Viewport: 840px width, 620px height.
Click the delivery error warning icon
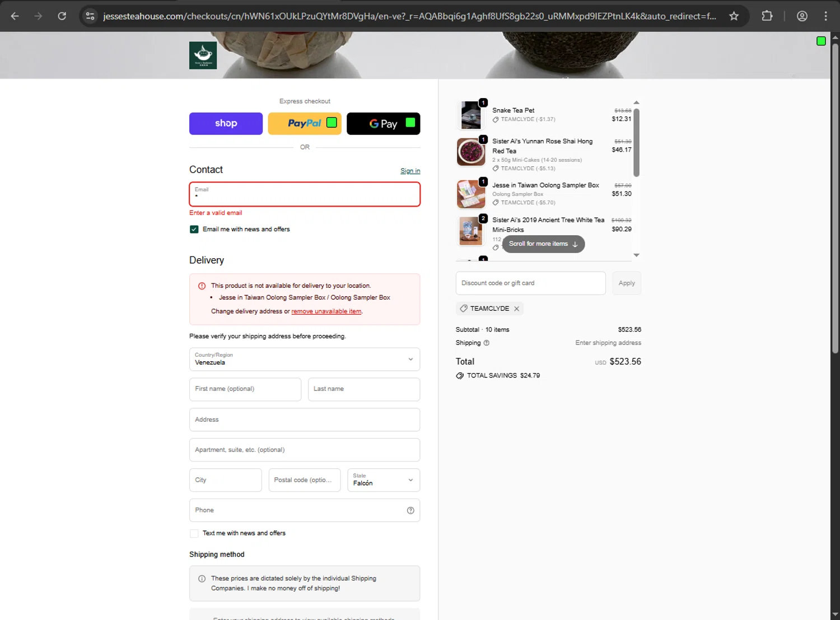click(x=202, y=286)
